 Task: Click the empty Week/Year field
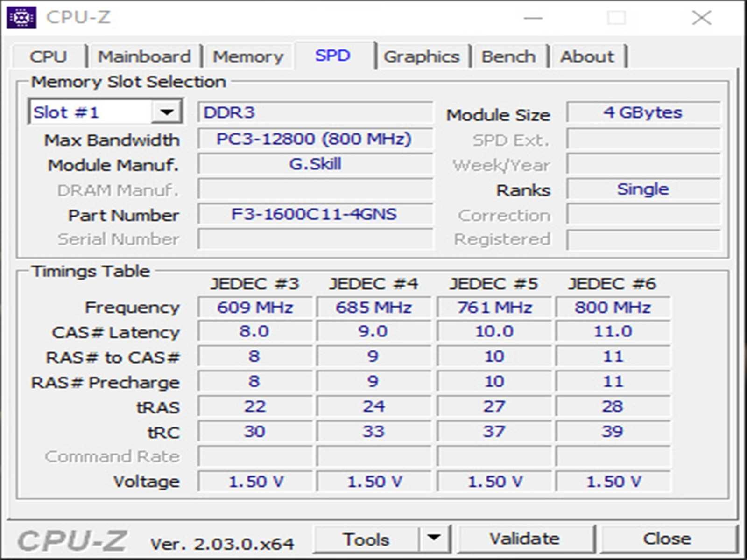pyautogui.click(x=643, y=164)
